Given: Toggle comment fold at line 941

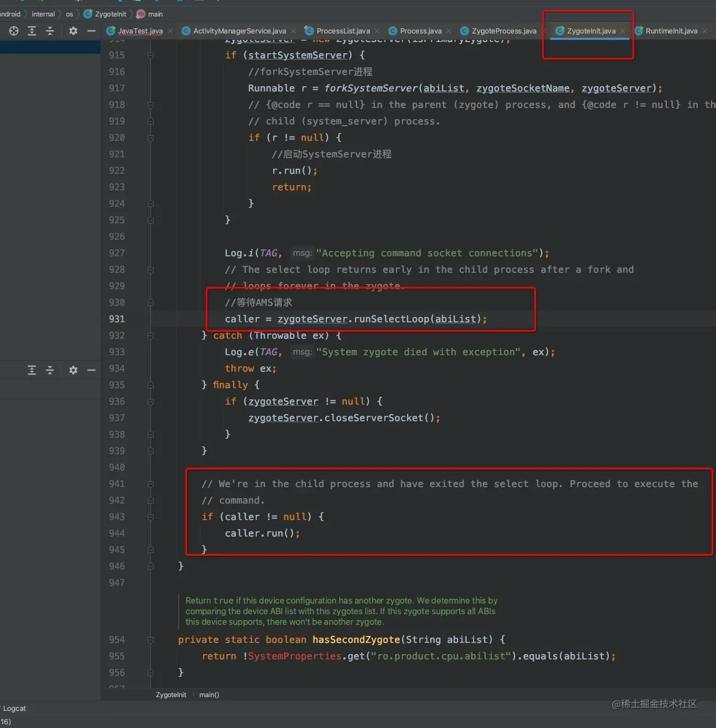Looking at the screenshot, I should click(150, 484).
